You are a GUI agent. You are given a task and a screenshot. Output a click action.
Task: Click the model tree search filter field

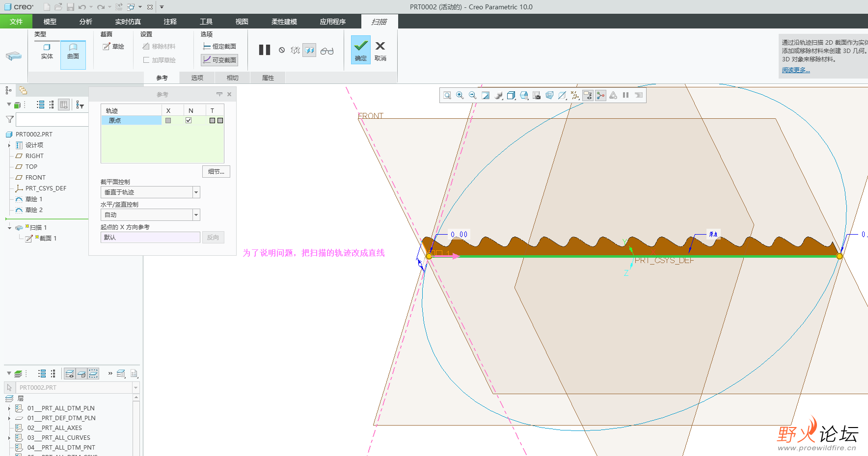coord(52,119)
